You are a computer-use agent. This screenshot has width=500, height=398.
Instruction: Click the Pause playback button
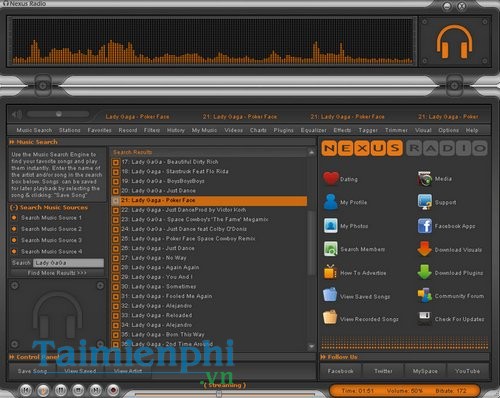(x=60, y=390)
